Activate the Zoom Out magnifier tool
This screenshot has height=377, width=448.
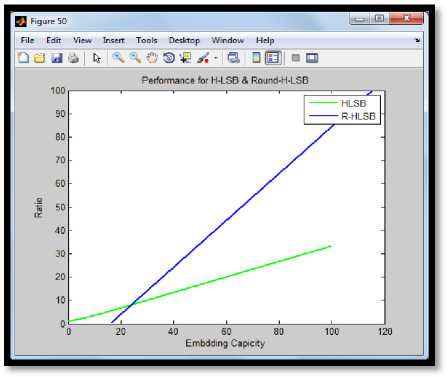(135, 58)
